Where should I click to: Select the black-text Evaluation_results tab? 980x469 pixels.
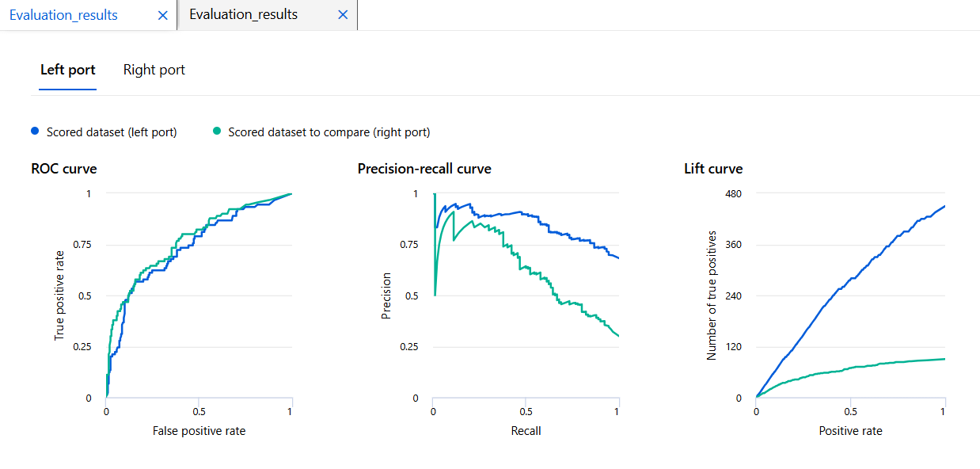[x=244, y=15]
